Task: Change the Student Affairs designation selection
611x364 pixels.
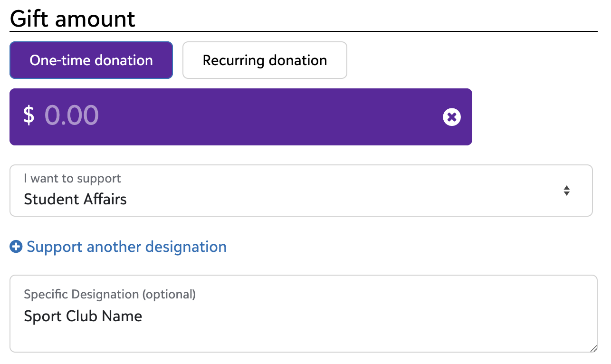Action: (x=301, y=191)
